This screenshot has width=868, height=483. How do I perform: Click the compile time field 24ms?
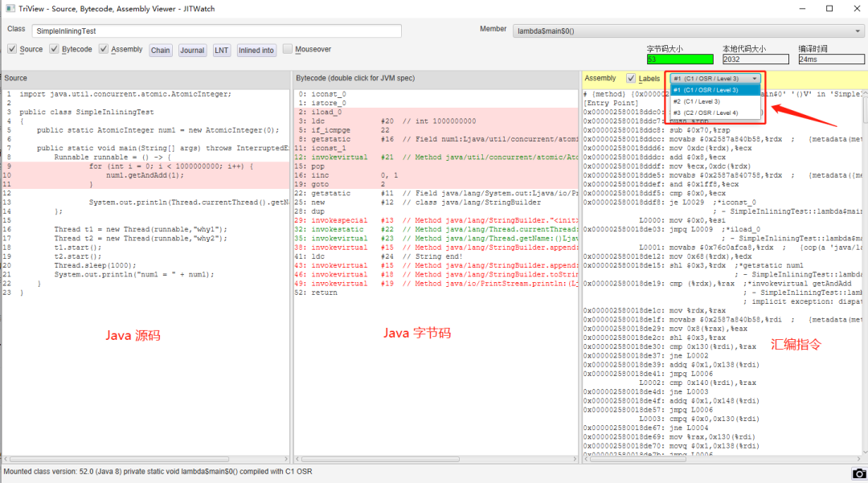tap(832, 59)
